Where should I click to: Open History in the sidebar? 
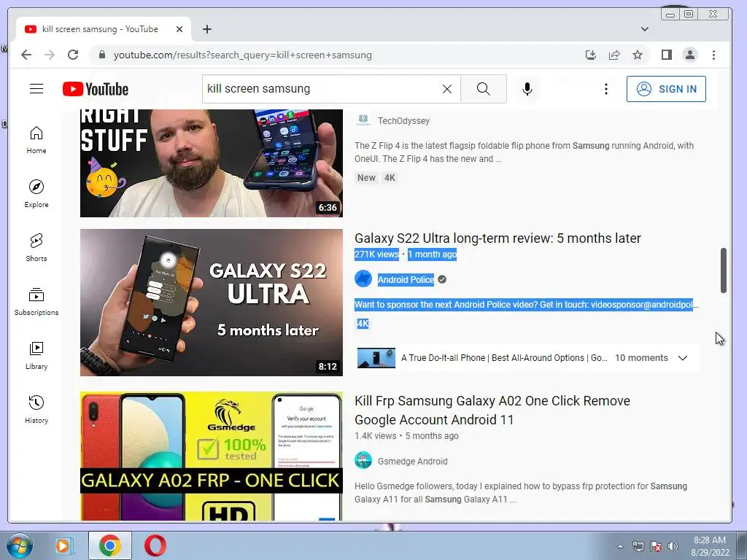pyautogui.click(x=36, y=410)
